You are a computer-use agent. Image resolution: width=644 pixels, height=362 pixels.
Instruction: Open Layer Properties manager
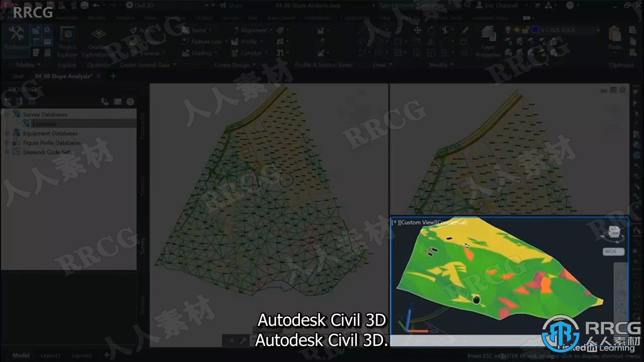pyautogui.click(x=488, y=42)
